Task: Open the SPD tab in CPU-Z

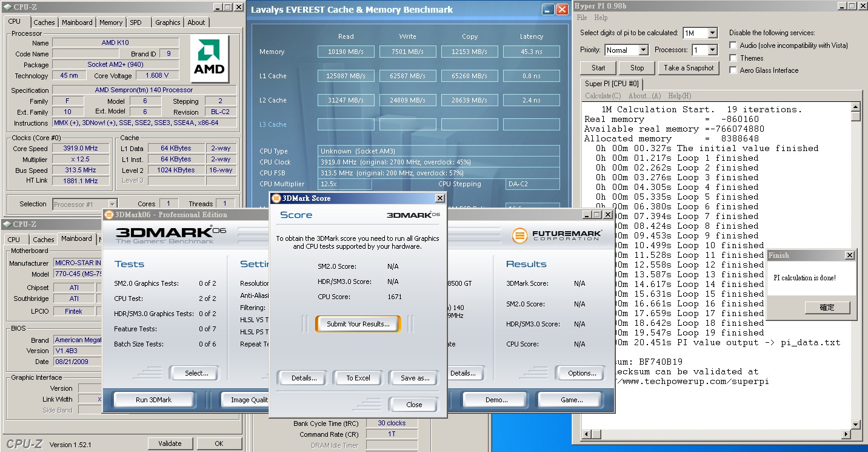Action: (x=136, y=22)
